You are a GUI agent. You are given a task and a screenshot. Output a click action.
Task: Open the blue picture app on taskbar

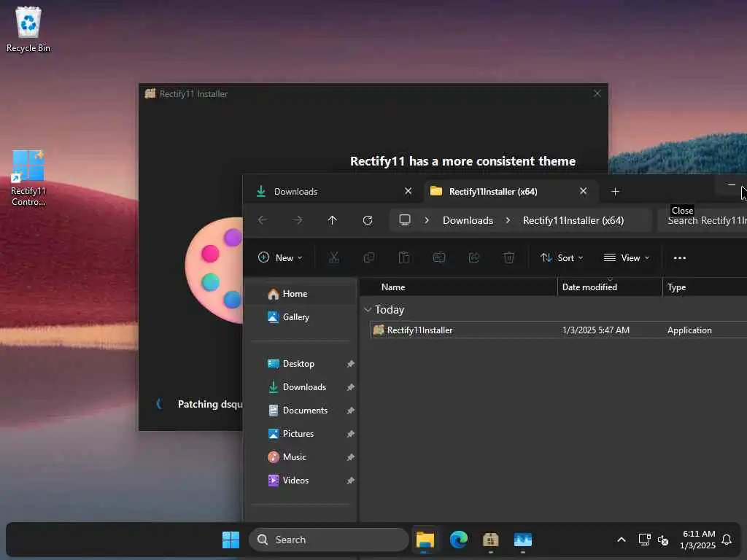(523, 540)
